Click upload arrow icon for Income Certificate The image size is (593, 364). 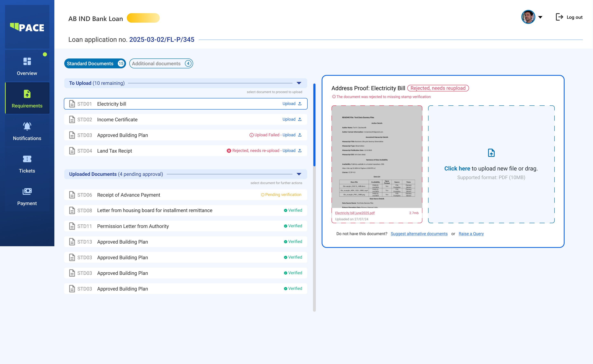(x=300, y=119)
